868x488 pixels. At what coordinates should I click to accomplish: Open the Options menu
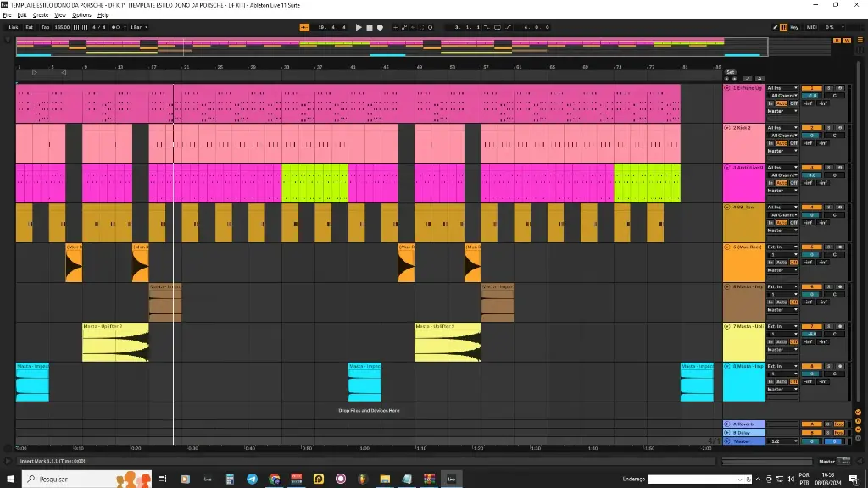[x=81, y=15]
